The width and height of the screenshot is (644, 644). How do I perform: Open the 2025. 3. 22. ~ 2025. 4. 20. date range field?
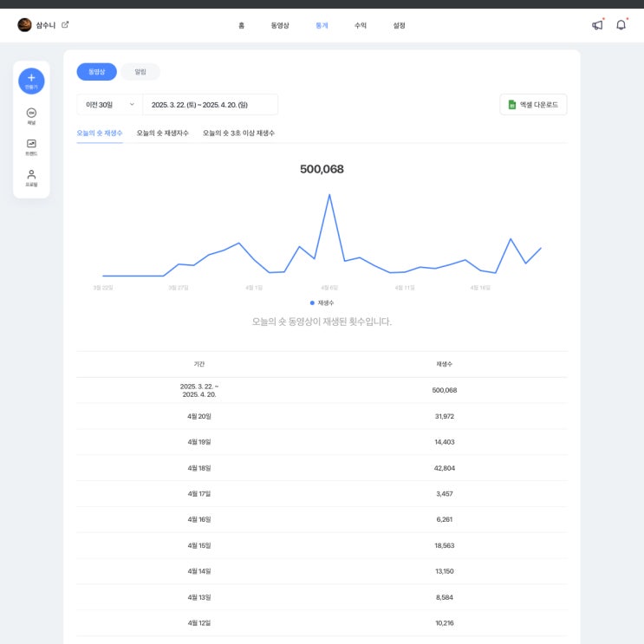(x=211, y=105)
